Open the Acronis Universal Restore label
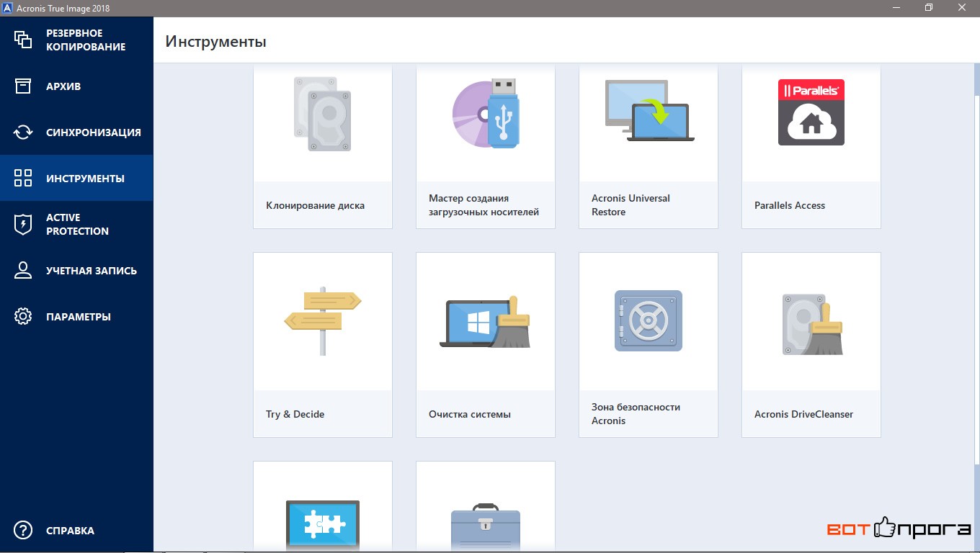The height and width of the screenshot is (553, 980). [x=631, y=205]
